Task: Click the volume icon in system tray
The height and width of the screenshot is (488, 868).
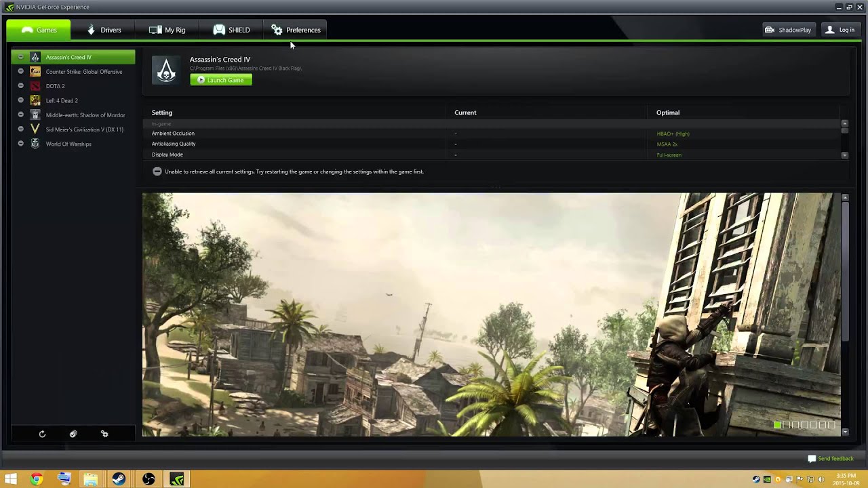Action: coord(821,479)
